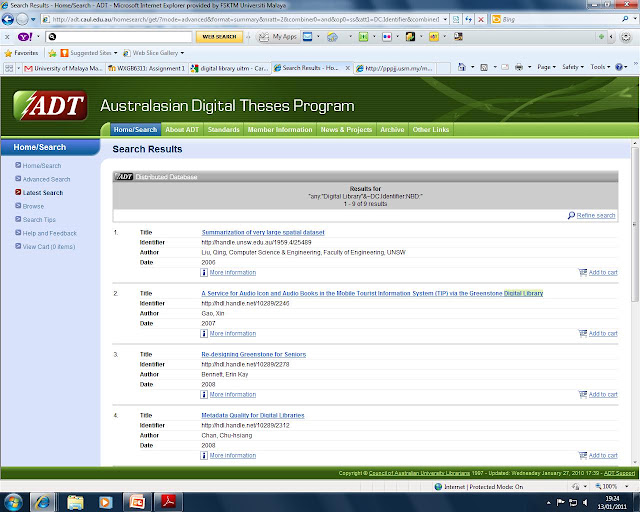Open the Archive navigation tab
This screenshot has width=640, height=512.
[392, 129]
